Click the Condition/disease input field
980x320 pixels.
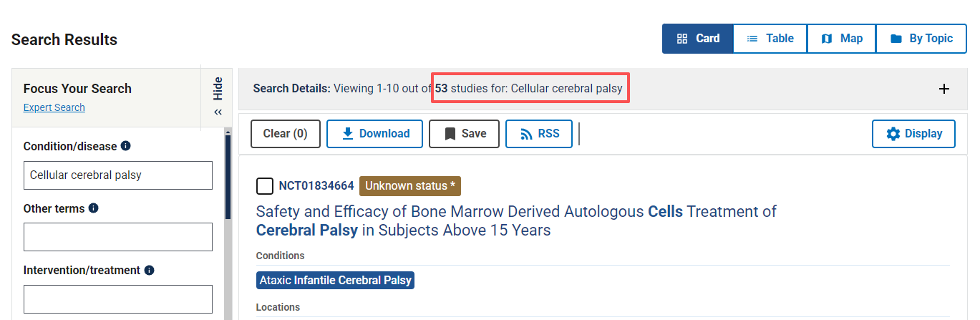click(118, 175)
